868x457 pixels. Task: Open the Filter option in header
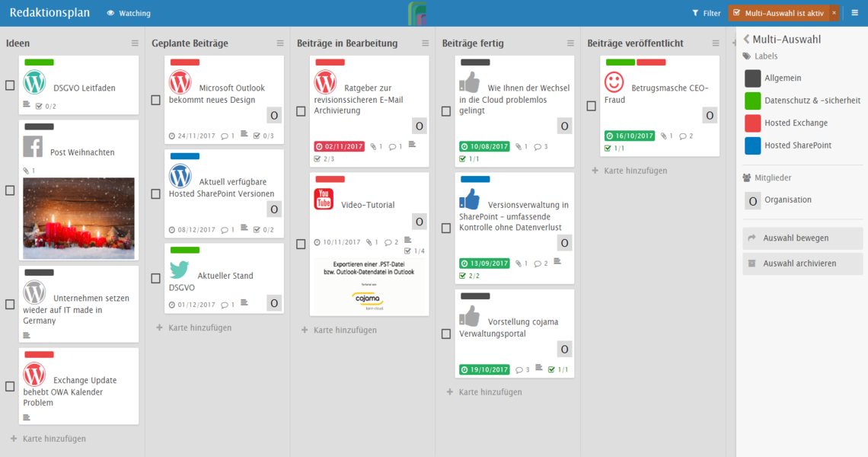(x=706, y=13)
